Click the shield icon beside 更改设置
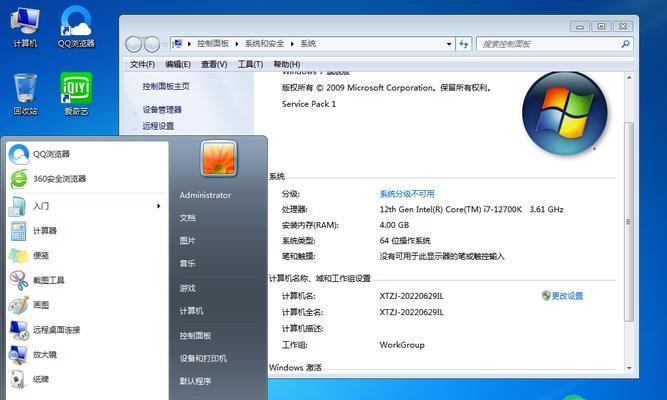The image size is (667, 400). pos(546,295)
